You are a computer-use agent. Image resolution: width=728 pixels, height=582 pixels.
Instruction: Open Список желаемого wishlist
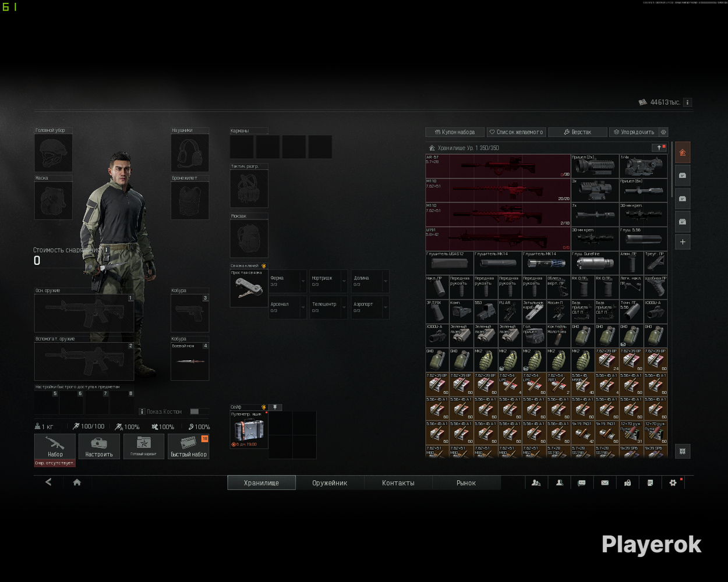516,132
